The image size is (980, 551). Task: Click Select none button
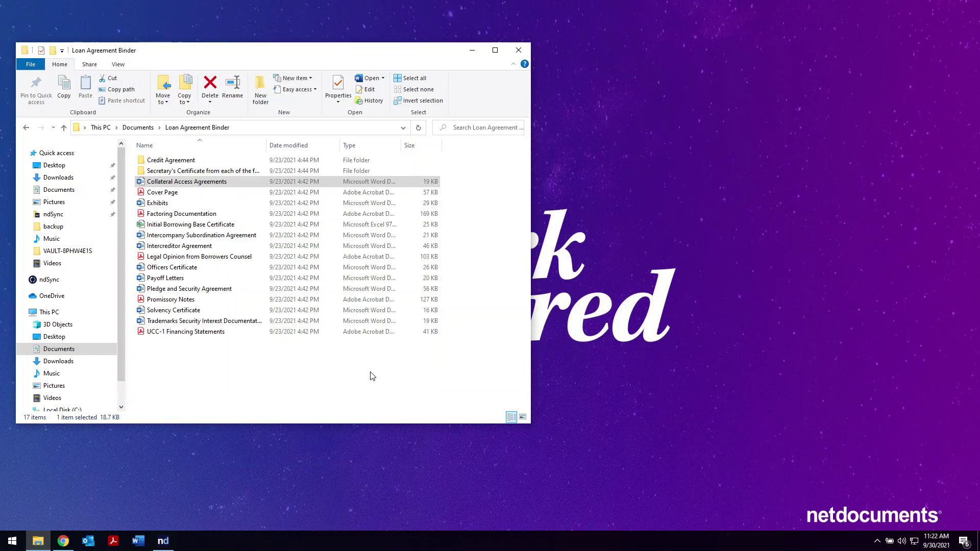[x=413, y=89]
